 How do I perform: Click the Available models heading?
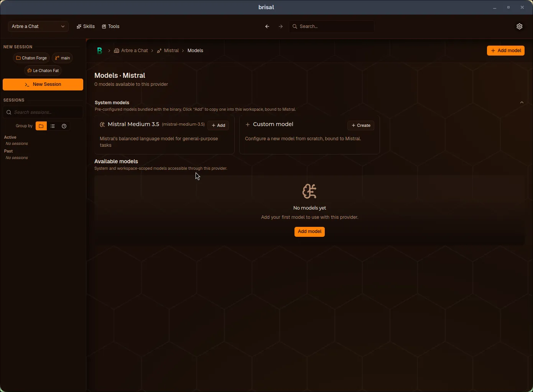pyautogui.click(x=116, y=161)
